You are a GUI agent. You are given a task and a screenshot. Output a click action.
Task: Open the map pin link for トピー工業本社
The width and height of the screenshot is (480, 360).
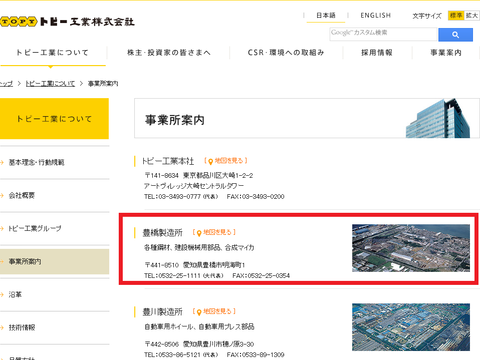click(226, 161)
